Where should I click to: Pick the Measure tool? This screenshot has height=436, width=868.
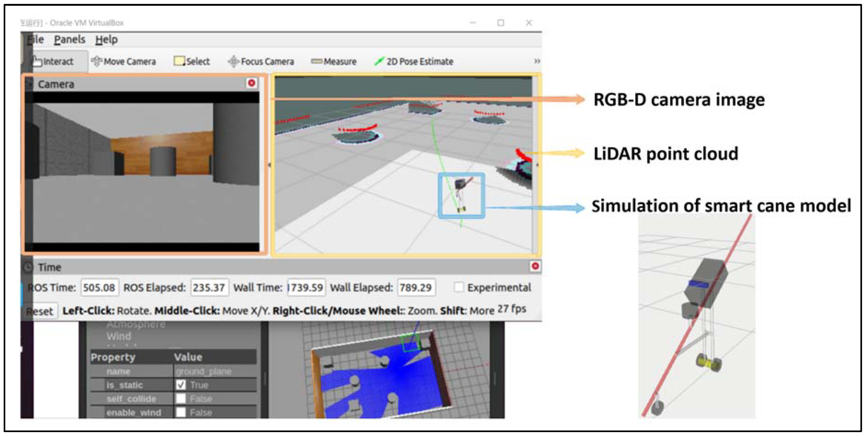pos(334,62)
